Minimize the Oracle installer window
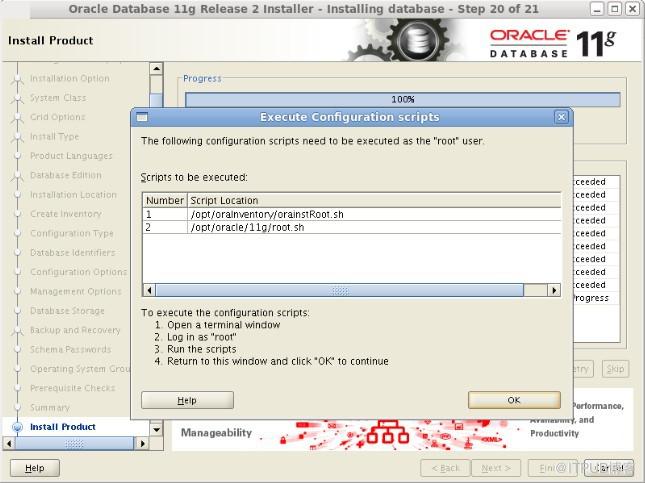 pyautogui.click(x=597, y=9)
